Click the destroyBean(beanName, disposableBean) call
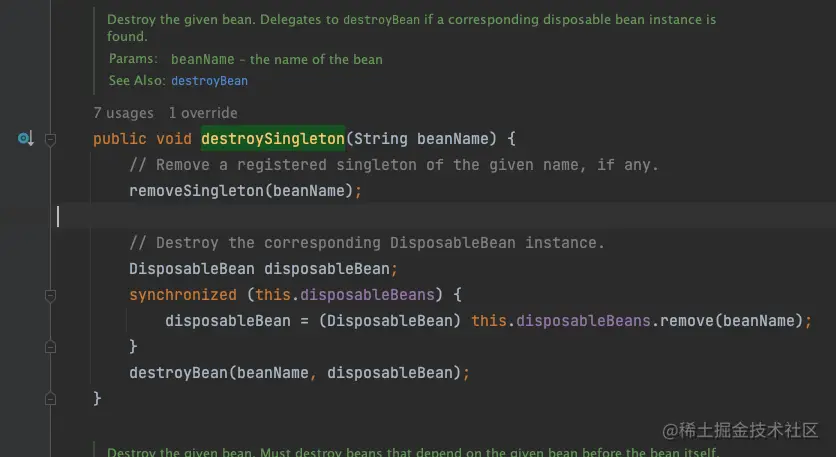836x457 pixels. click(x=295, y=373)
